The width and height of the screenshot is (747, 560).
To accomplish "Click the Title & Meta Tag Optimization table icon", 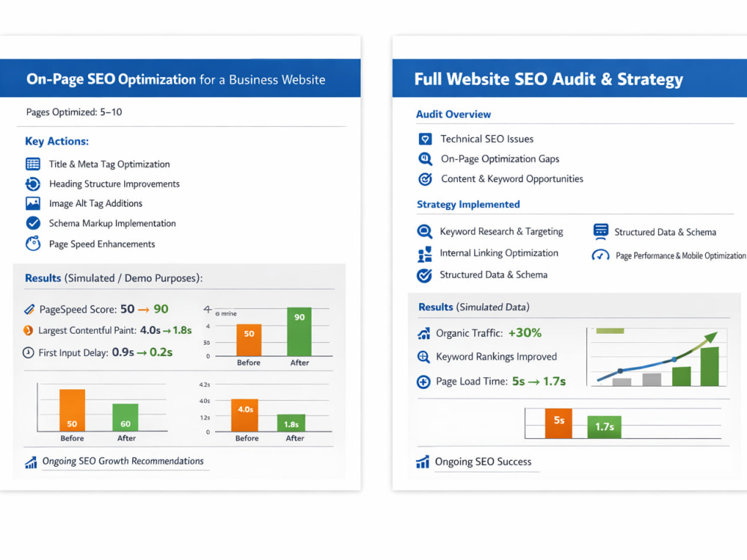I will [x=33, y=164].
